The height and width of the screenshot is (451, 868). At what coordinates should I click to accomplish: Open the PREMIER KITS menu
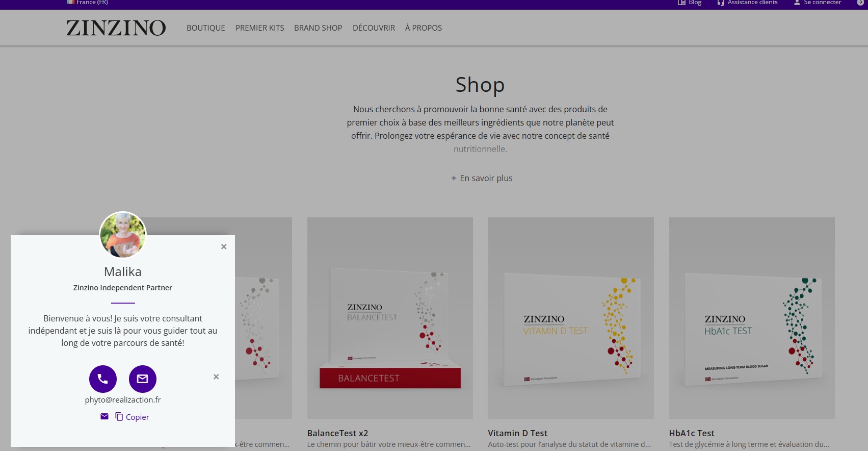[x=259, y=28]
